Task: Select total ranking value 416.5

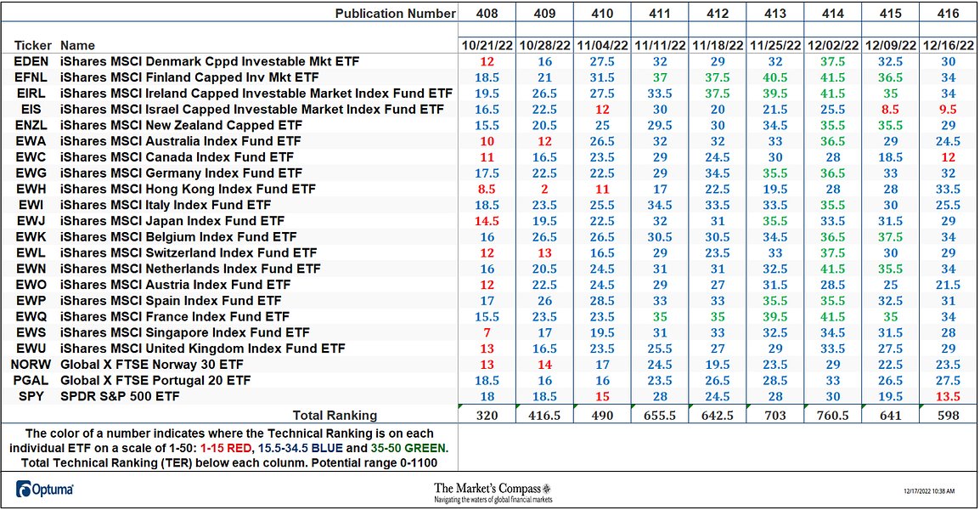Action: [x=544, y=416]
